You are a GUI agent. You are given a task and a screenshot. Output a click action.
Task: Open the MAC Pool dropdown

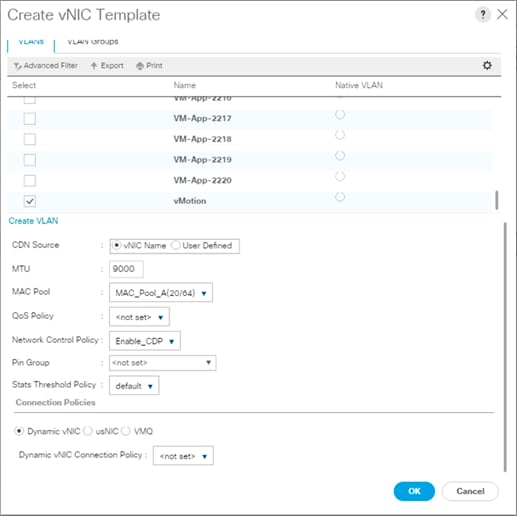coord(161,293)
